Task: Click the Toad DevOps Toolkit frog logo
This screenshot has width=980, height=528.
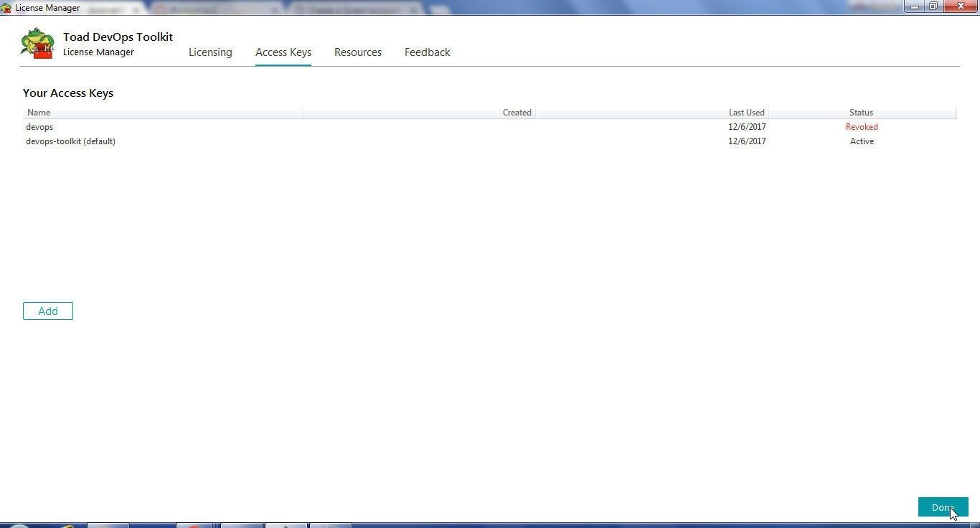Action: [38, 44]
